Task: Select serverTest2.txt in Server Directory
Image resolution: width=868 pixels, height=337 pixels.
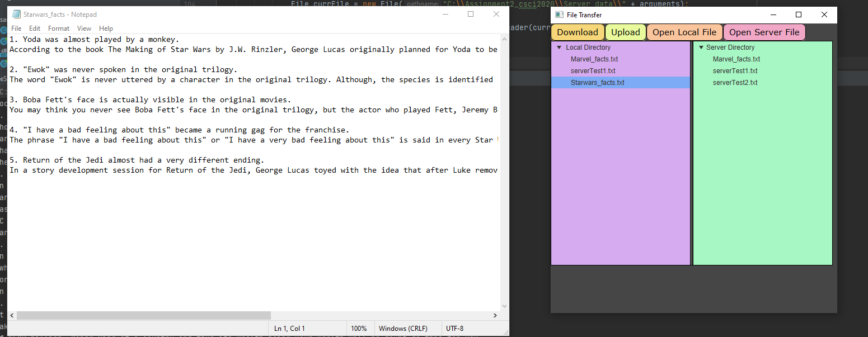Action: pyautogui.click(x=735, y=83)
